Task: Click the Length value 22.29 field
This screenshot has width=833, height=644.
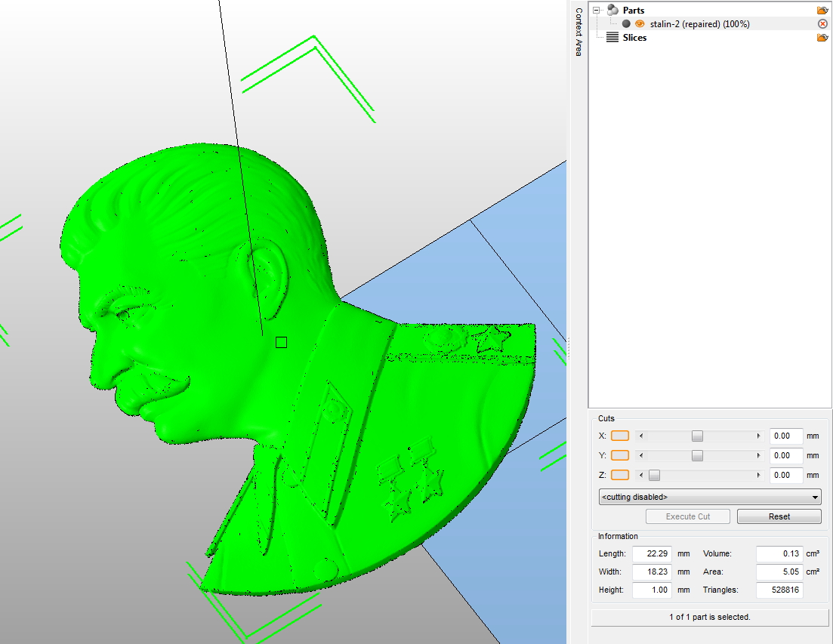Action: [x=652, y=553]
